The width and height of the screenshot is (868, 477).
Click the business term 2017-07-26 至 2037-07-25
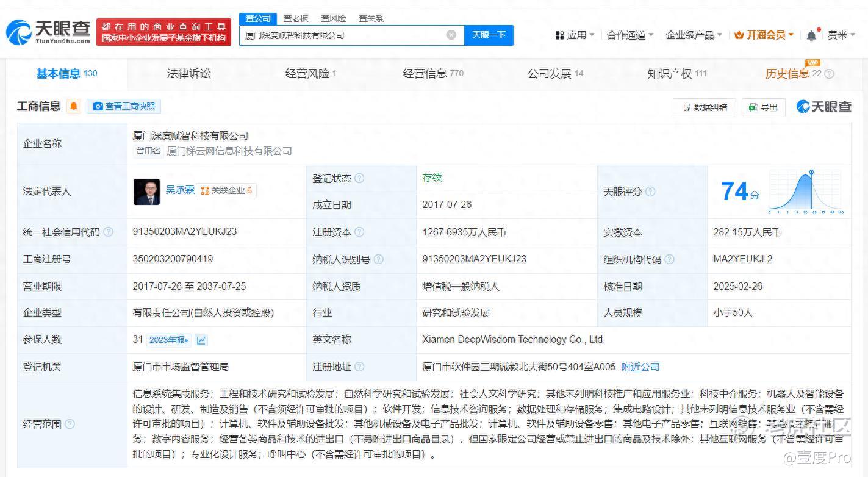(190, 286)
